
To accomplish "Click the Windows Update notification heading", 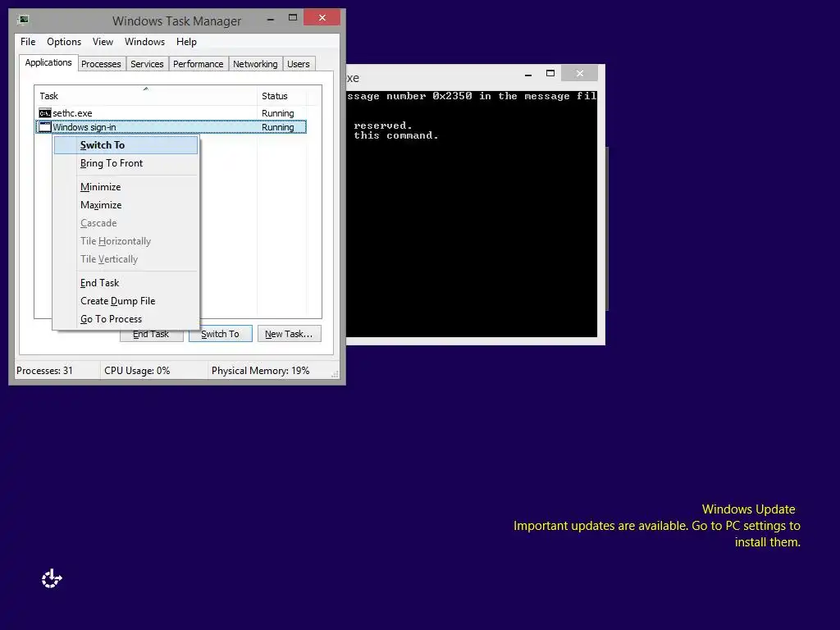I will 748,509.
